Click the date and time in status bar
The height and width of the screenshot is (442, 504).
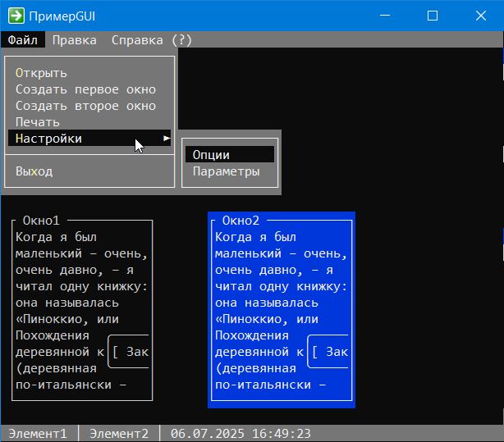coord(241,433)
